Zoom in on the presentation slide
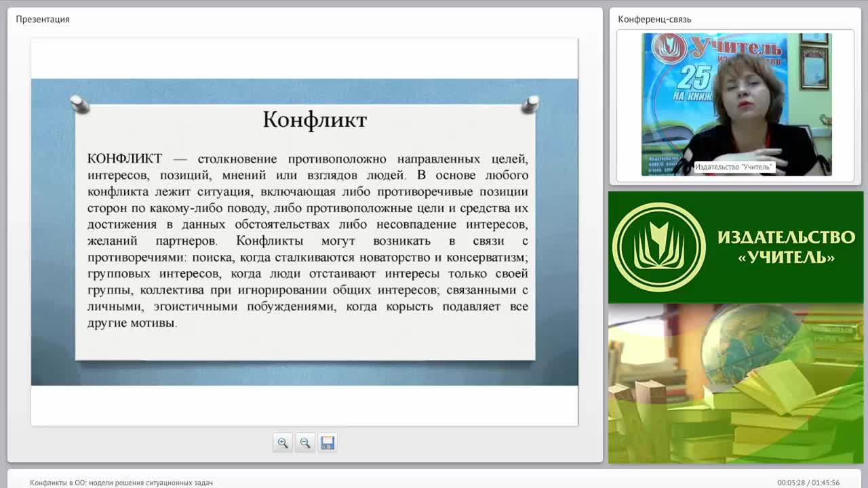The width and height of the screenshot is (868, 488). coord(283,443)
